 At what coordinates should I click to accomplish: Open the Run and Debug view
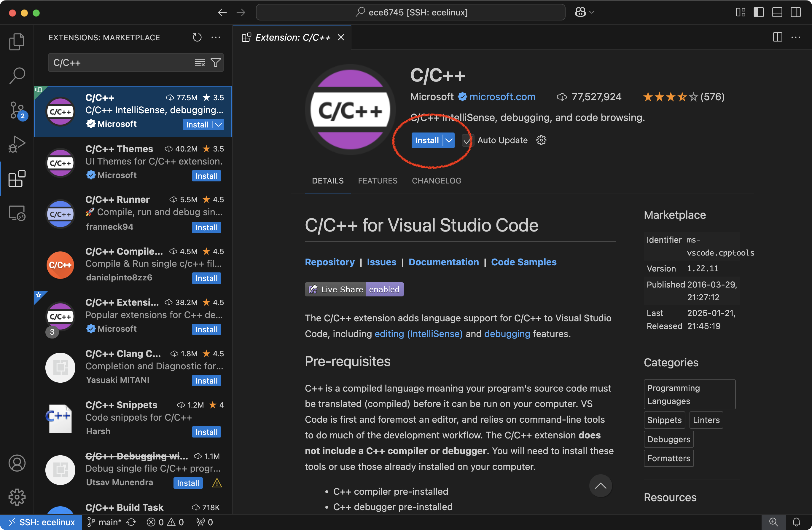point(16,144)
